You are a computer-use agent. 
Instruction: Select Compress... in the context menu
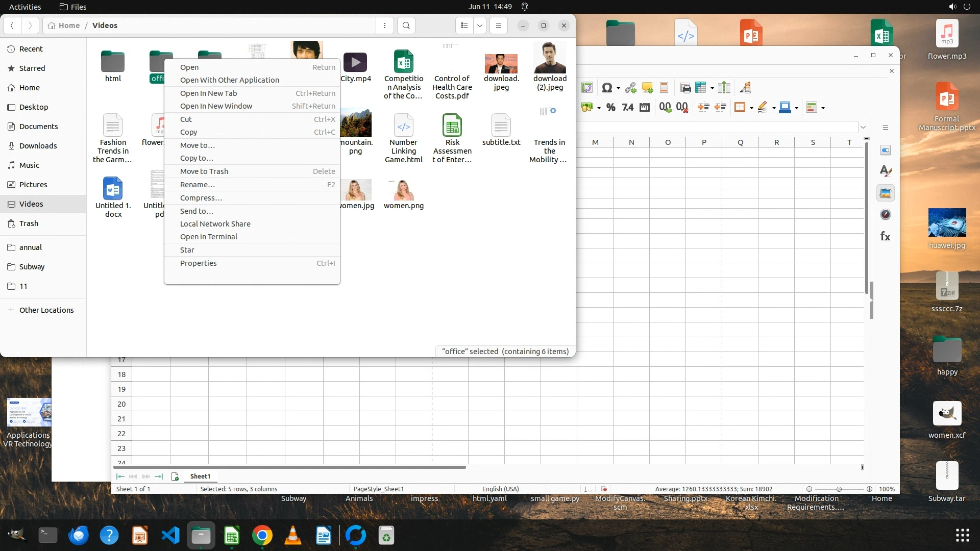[201, 198]
